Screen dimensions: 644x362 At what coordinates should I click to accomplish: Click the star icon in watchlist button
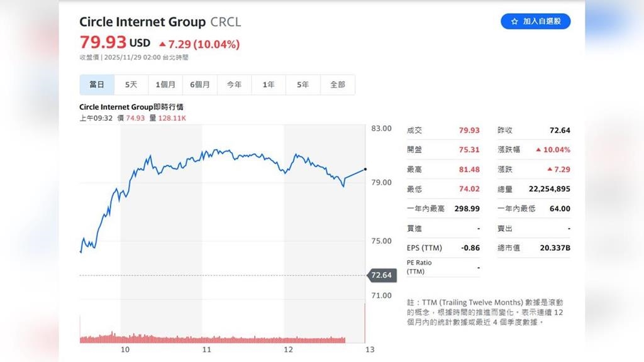pyautogui.click(x=514, y=21)
